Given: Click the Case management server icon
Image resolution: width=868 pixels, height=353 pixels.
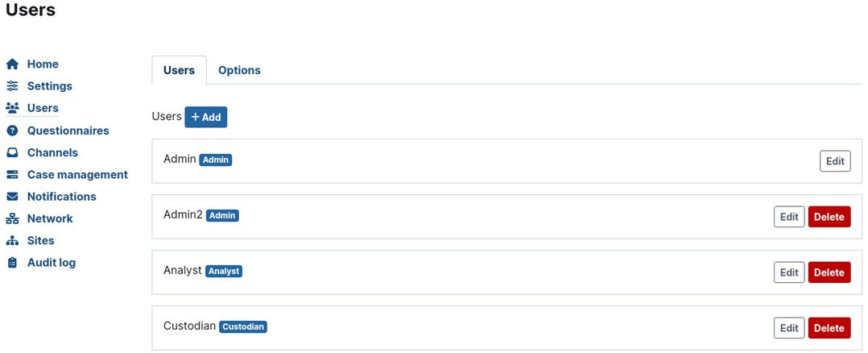Looking at the screenshot, I should (12, 175).
